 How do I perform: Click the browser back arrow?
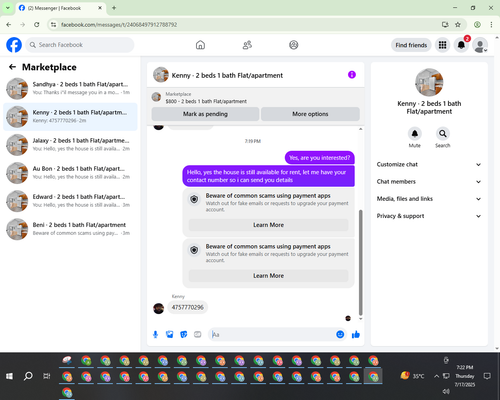pos(9,25)
